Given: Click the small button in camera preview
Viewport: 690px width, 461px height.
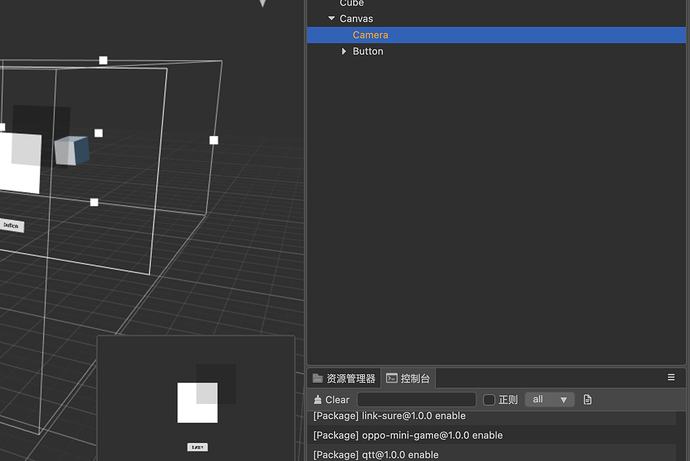Looking at the screenshot, I should click(198, 447).
